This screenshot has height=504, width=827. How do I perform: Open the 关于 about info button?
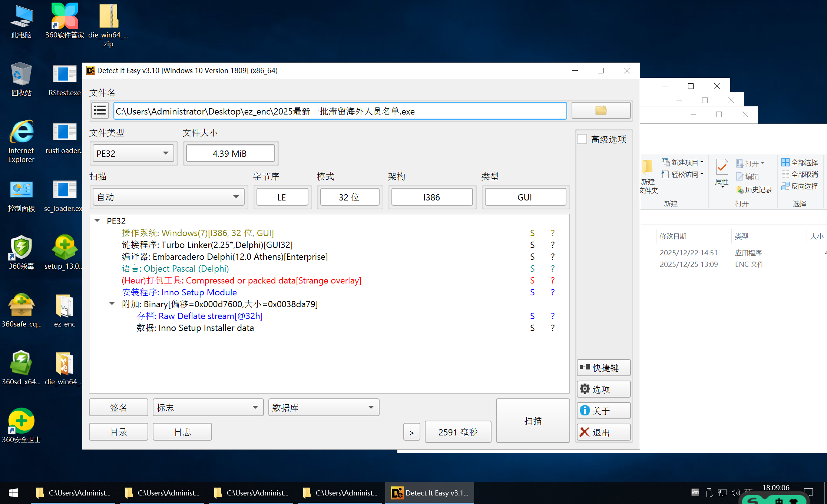pyautogui.click(x=603, y=411)
